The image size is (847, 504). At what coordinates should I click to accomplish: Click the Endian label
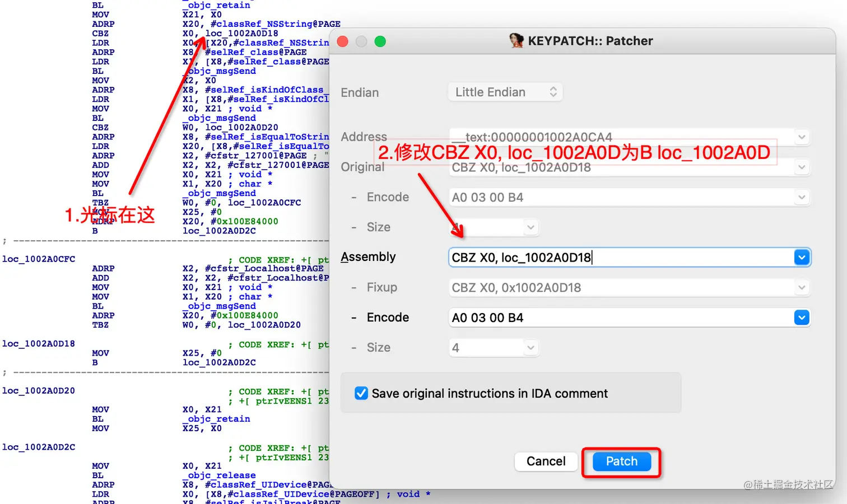(360, 92)
